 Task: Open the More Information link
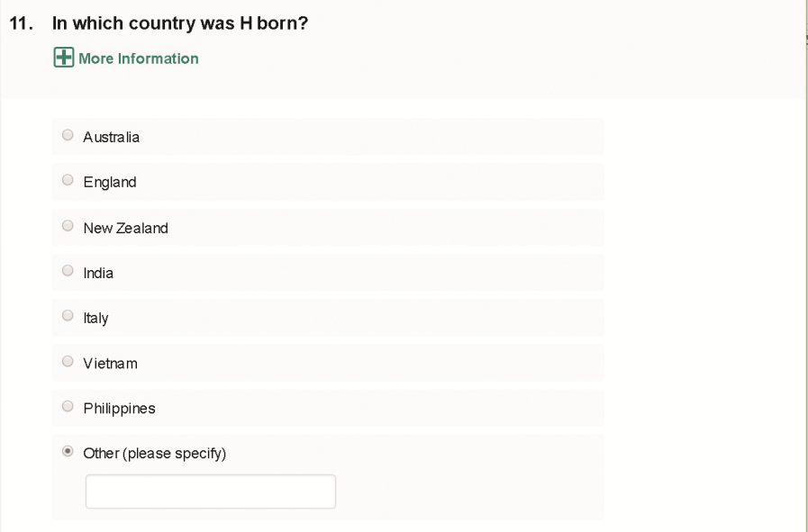click(138, 59)
